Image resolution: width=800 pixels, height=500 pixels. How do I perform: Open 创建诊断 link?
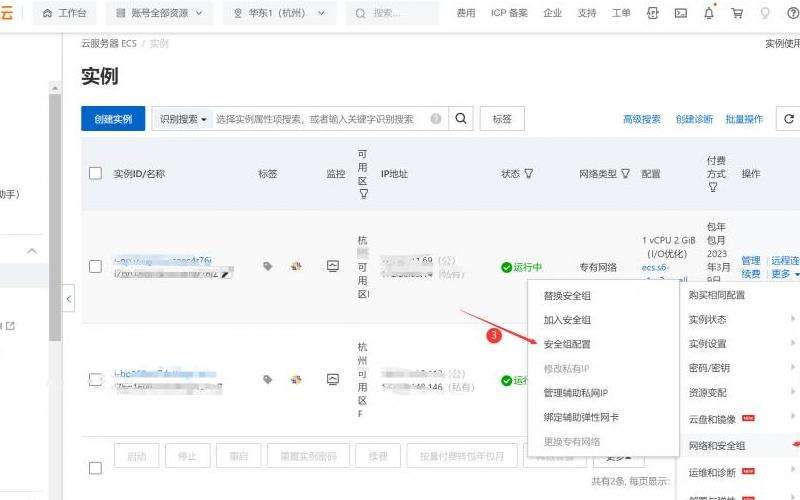tap(694, 119)
